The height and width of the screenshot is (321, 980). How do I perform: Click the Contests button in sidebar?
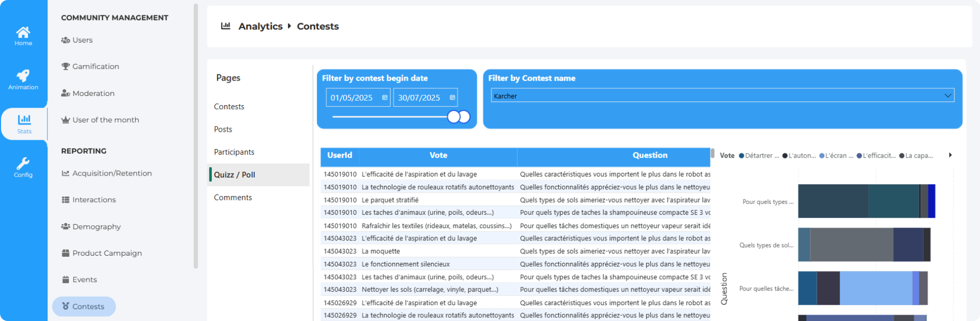84,306
